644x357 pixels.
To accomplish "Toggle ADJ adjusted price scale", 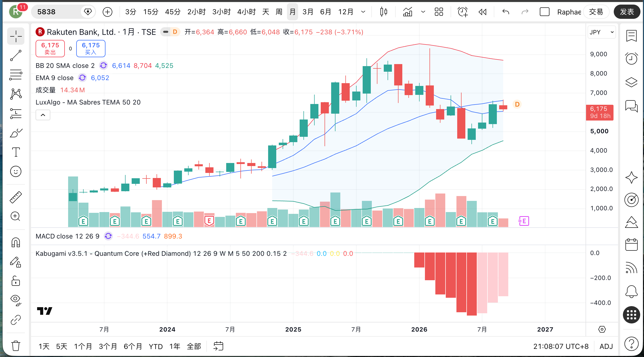I will [x=606, y=346].
